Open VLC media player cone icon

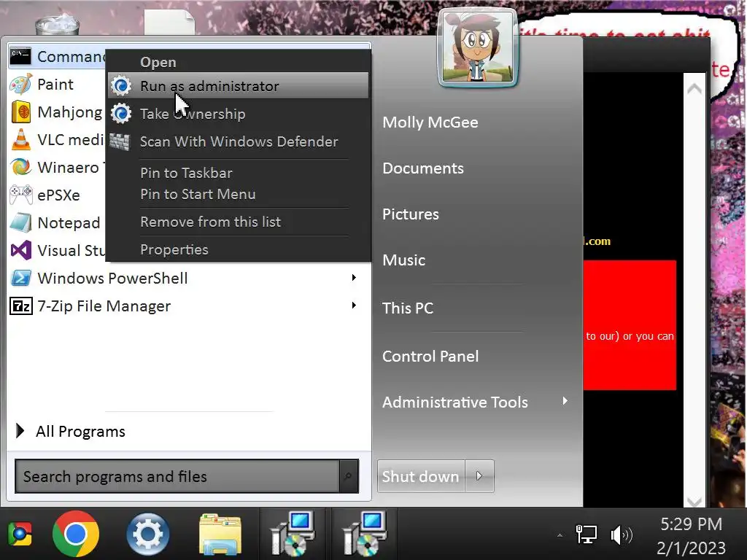[x=20, y=140]
